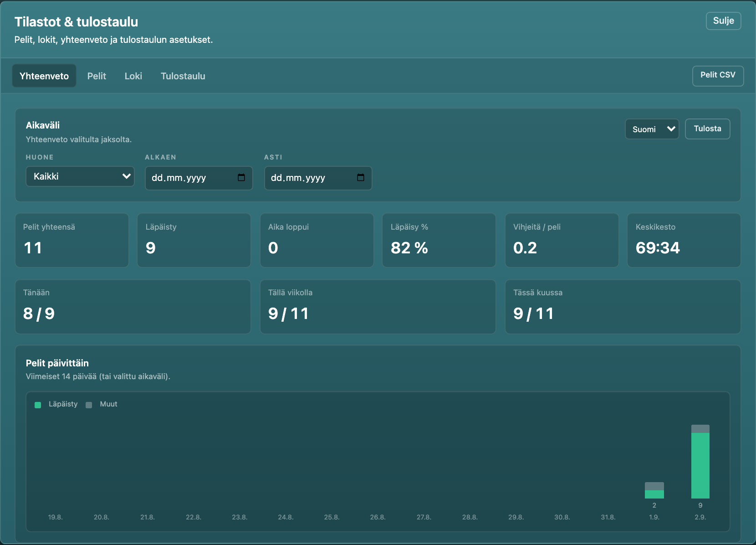Click the Aikaväli section heading
The image size is (756, 545).
(43, 125)
